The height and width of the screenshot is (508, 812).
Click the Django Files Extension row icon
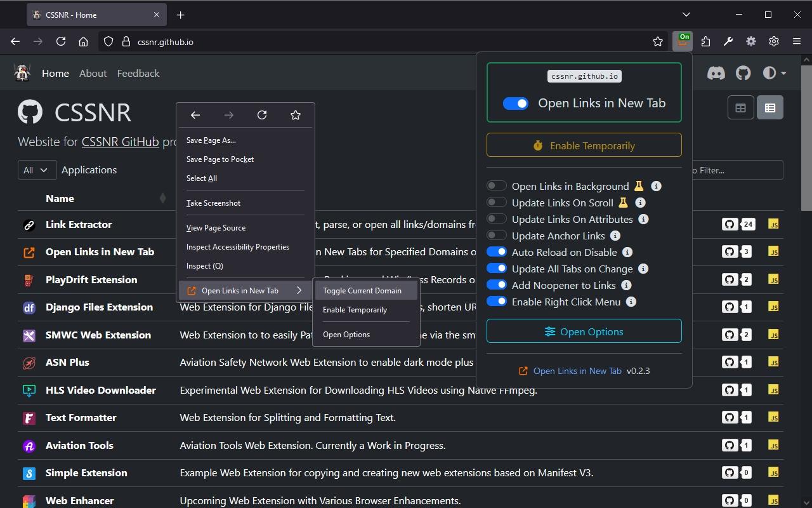coord(29,307)
